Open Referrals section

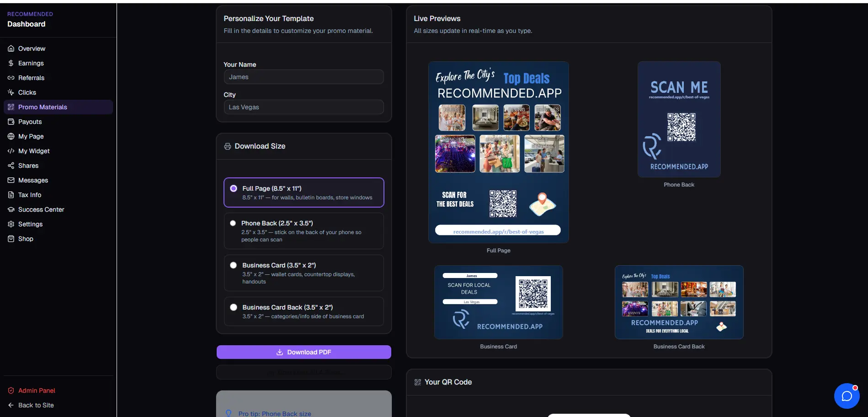58,78
